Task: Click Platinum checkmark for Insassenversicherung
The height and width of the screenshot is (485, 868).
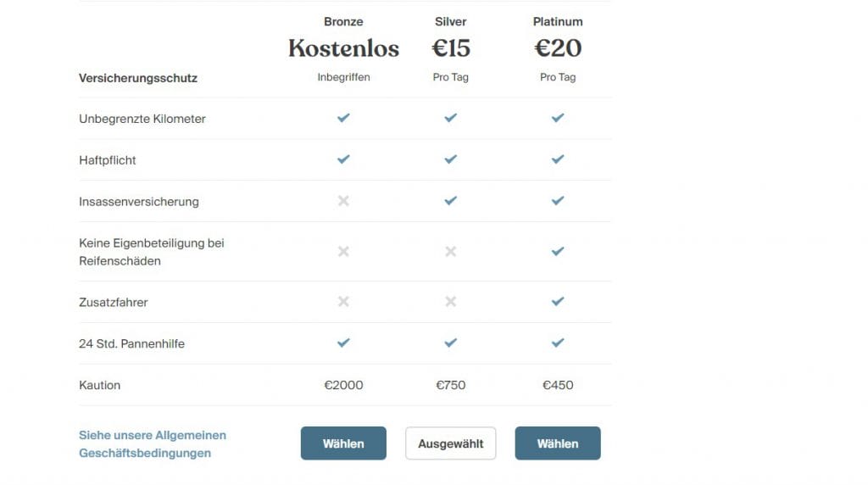Action: (558, 200)
